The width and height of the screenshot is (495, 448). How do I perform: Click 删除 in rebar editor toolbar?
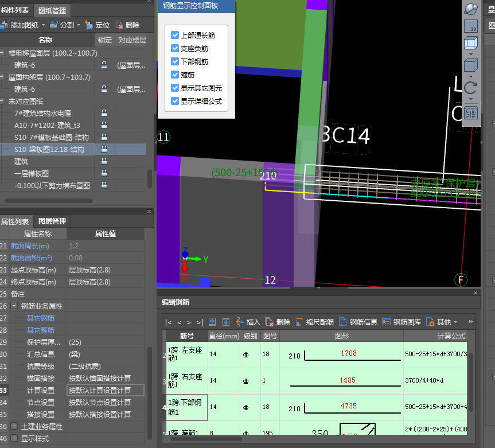point(278,322)
